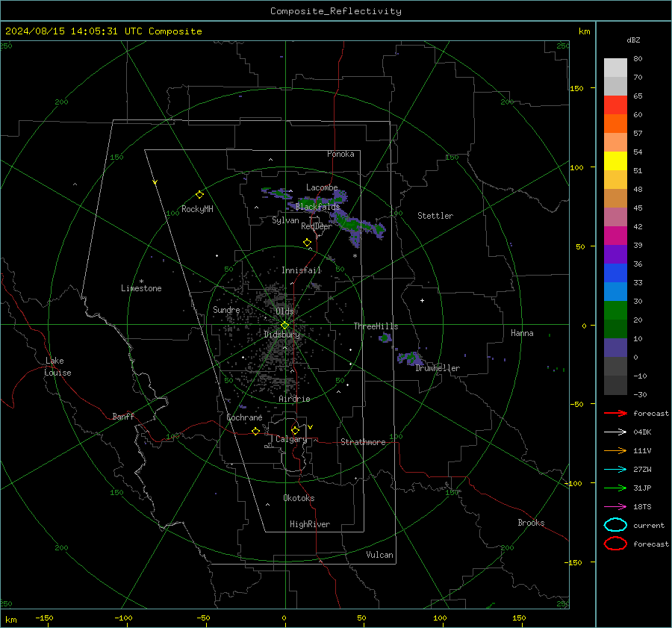
Task: Click the Vulcan city label
Action: coord(380,555)
